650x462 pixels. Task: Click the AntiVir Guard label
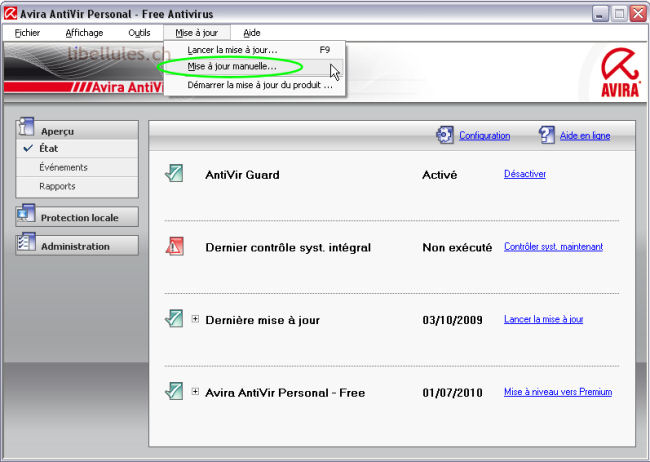coord(242,175)
